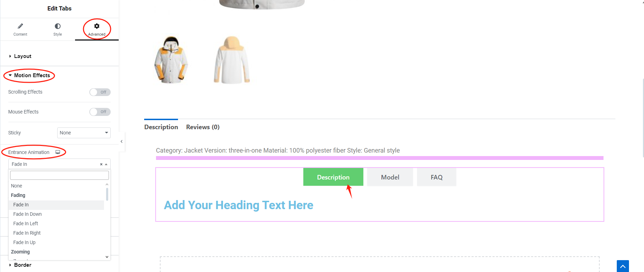Viewport: 644px width, 272px height.
Task: Click the back-view jacket thumbnail
Action: (232, 60)
